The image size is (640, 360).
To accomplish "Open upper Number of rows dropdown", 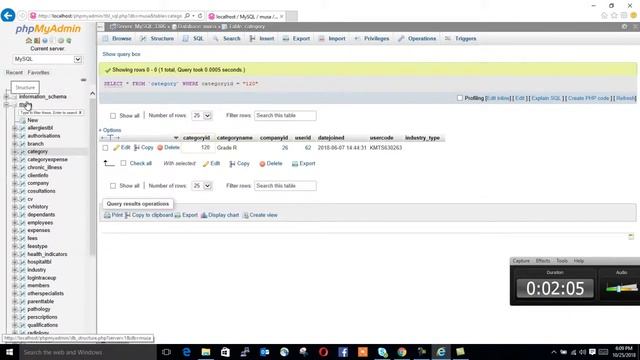I will [x=202, y=116].
